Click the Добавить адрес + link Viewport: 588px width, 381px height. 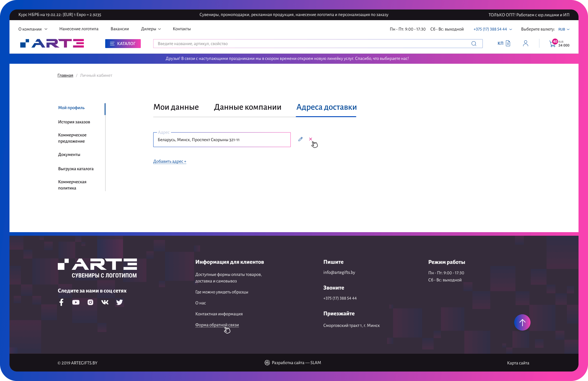click(170, 161)
